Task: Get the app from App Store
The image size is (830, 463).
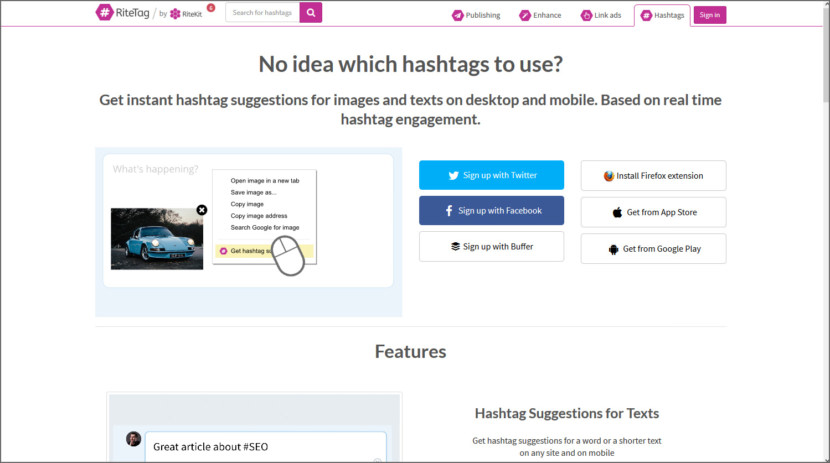Action: click(x=653, y=212)
